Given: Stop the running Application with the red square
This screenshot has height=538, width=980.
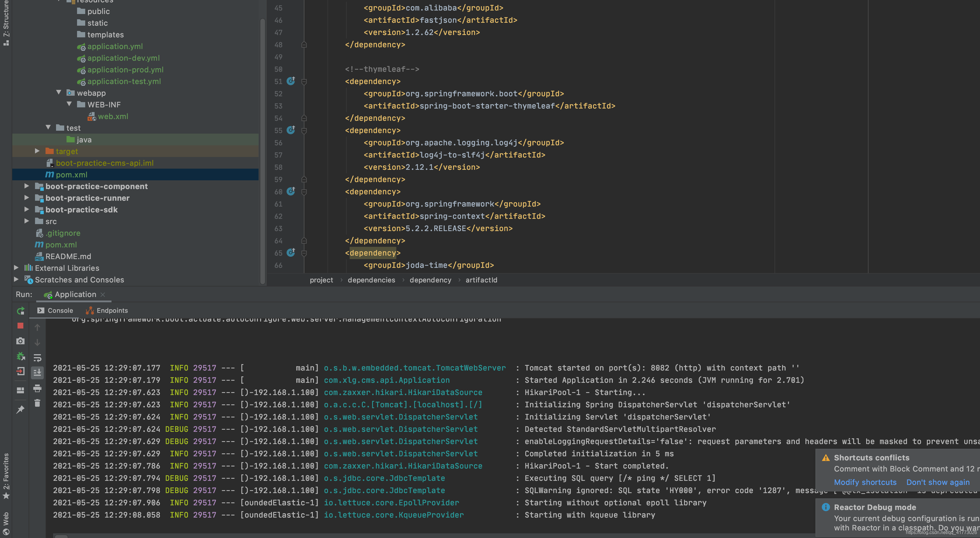Looking at the screenshot, I should tap(20, 326).
